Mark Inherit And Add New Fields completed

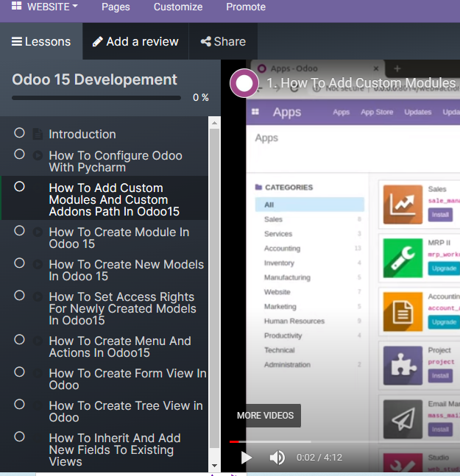click(19, 436)
